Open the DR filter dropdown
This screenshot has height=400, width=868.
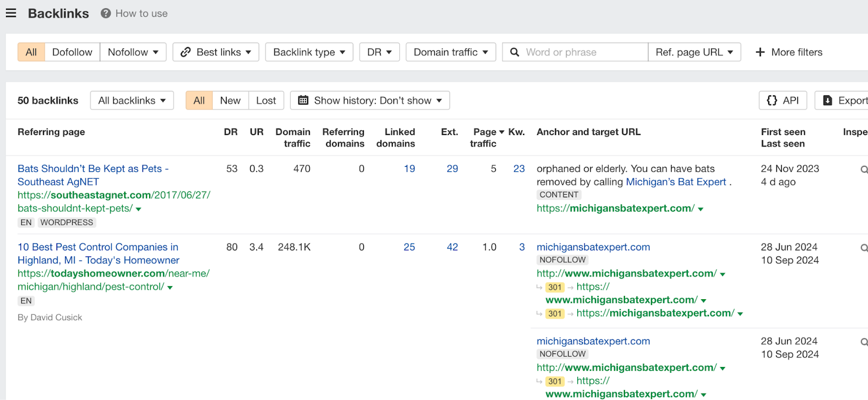(380, 52)
